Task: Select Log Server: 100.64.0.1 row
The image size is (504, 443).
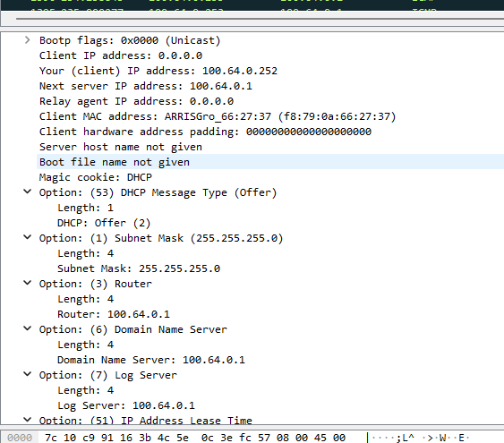Action: tap(126, 405)
